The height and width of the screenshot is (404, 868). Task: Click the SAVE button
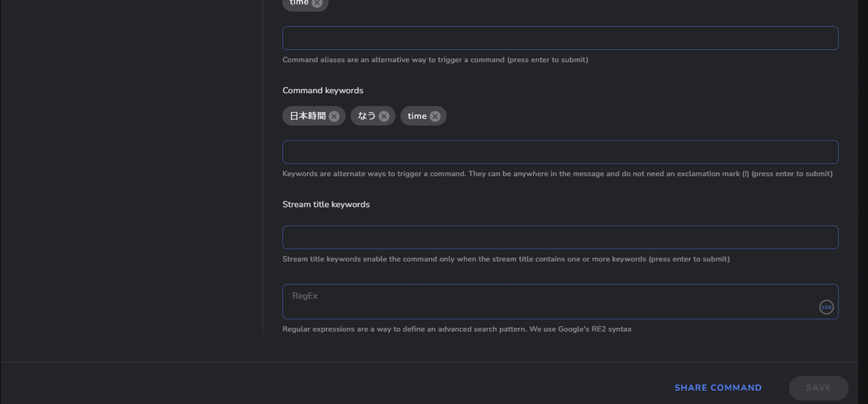[818, 388]
